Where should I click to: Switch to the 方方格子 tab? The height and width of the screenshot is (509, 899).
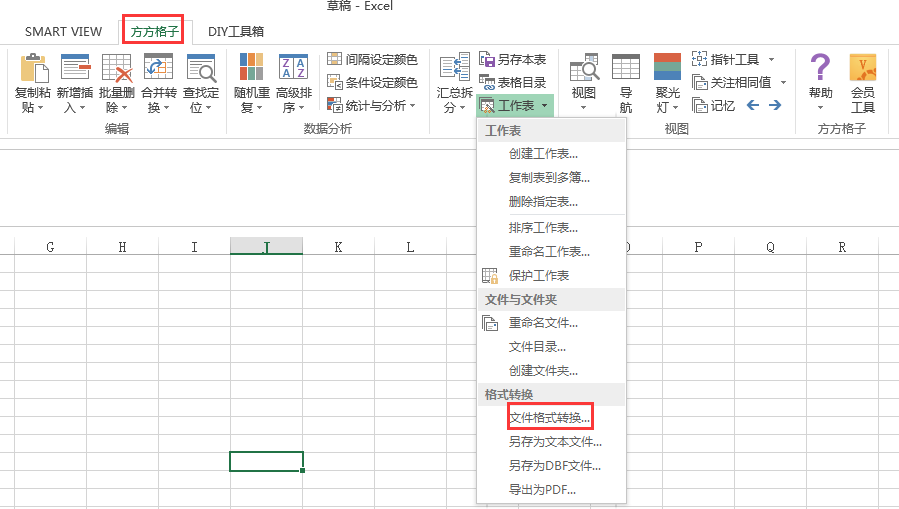[x=154, y=32]
